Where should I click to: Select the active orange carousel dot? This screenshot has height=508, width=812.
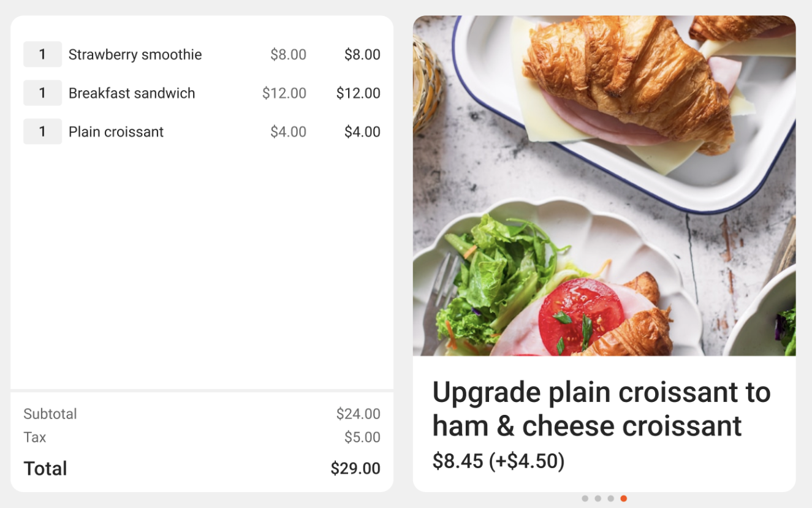coord(623,499)
